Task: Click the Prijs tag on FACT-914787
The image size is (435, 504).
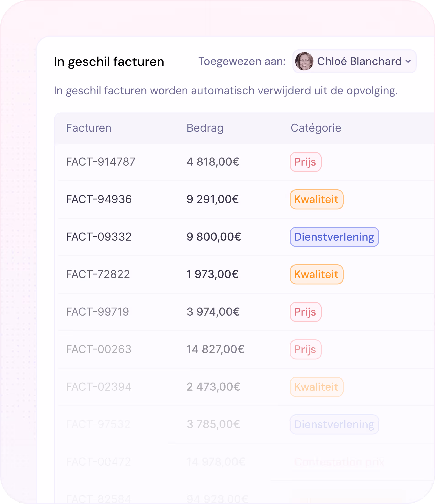Action: [x=305, y=162]
